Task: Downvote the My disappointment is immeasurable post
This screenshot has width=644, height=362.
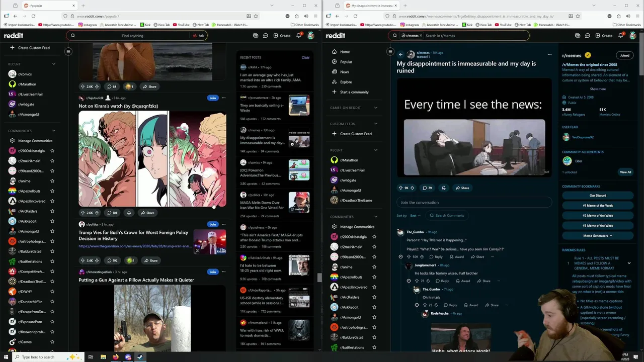Action: pos(412,188)
